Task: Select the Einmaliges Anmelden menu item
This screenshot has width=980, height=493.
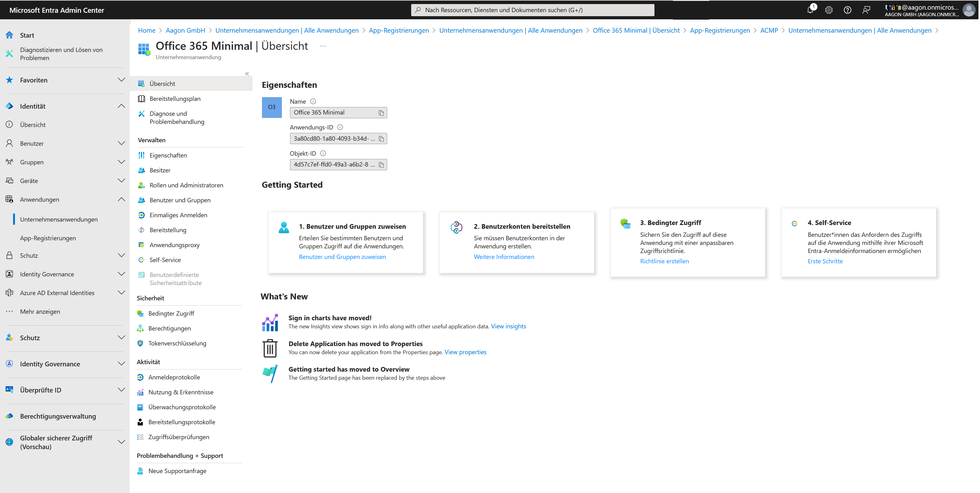Action: (x=178, y=215)
